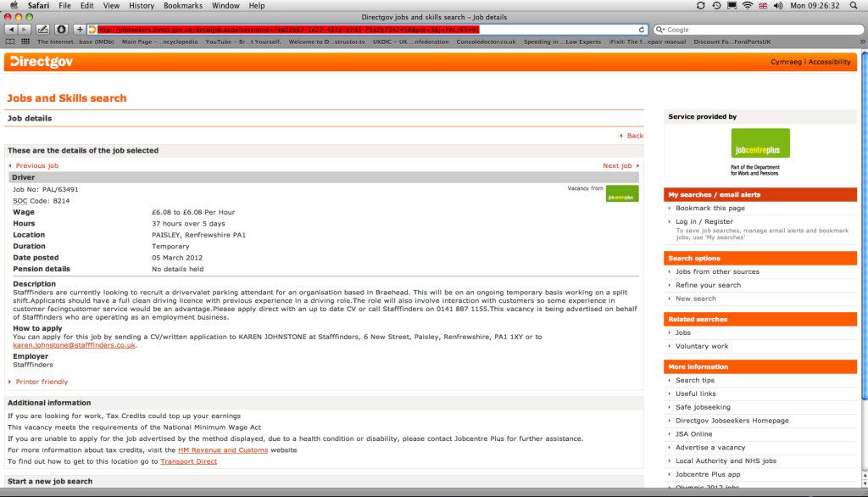Open the Bookmarks menu
The image size is (868, 497).
click(x=183, y=6)
